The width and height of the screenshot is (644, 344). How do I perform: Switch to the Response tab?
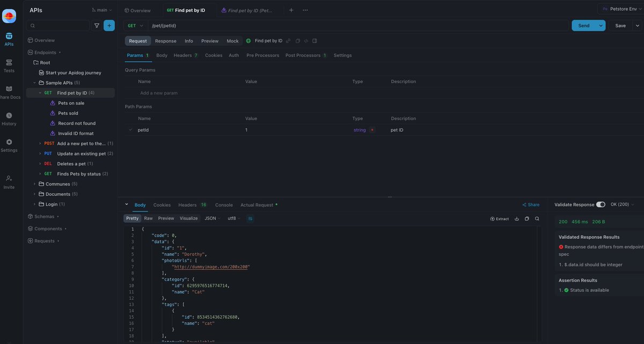[x=166, y=41]
